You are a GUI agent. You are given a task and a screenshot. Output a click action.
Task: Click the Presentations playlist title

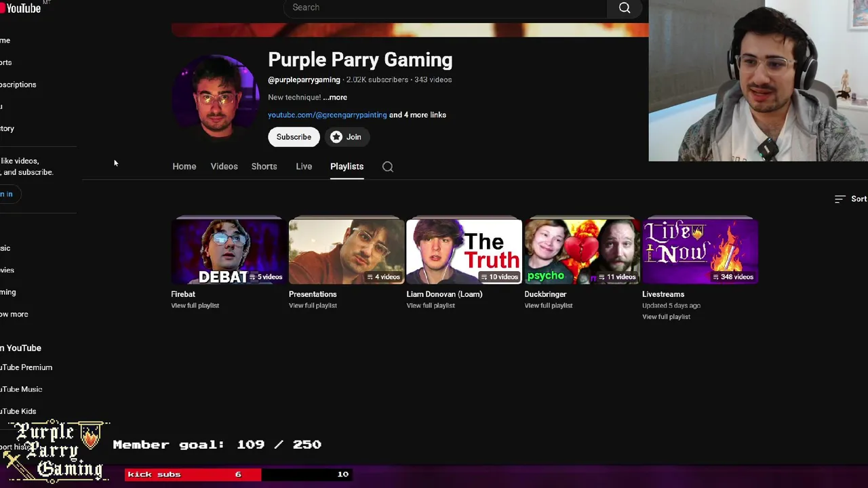(x=313, y=294)
